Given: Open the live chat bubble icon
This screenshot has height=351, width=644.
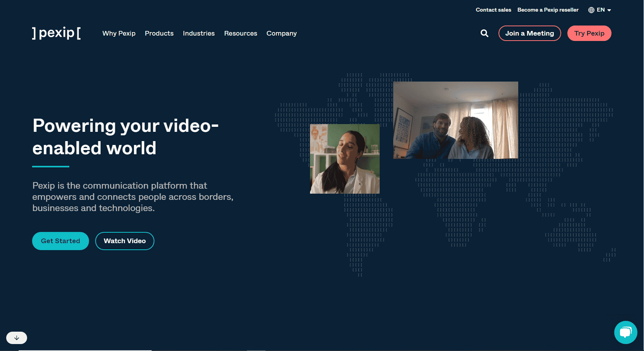Looking at the screenshot, I should [x=625, y=332].
